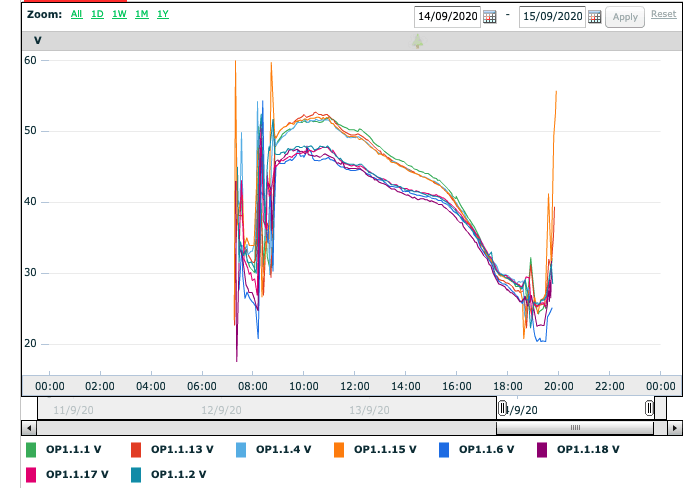Viewport: 683px width, 488px height.
Task: Toggle the OP1.1.4 V light blue legend swatch
Action: coord(241,450)
